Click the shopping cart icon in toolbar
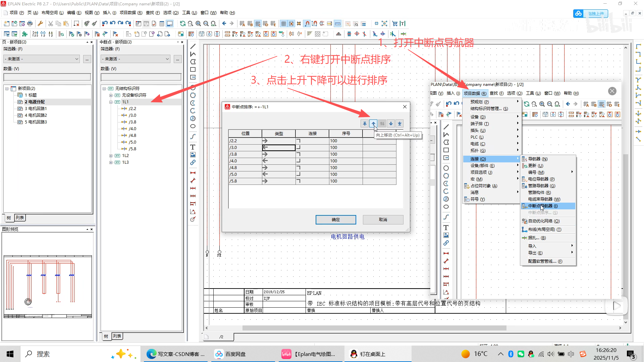This screenshot has width=644, height=362. pos(395,23)
